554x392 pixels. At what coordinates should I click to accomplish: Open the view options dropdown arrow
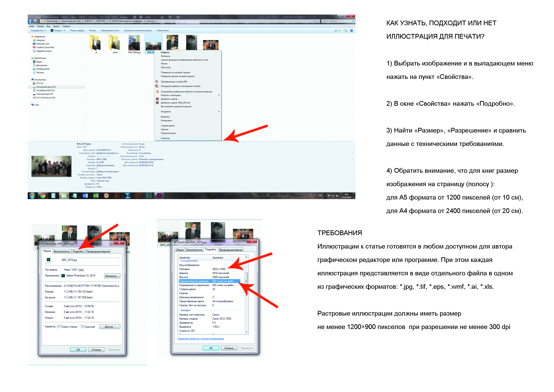[340, 31]
